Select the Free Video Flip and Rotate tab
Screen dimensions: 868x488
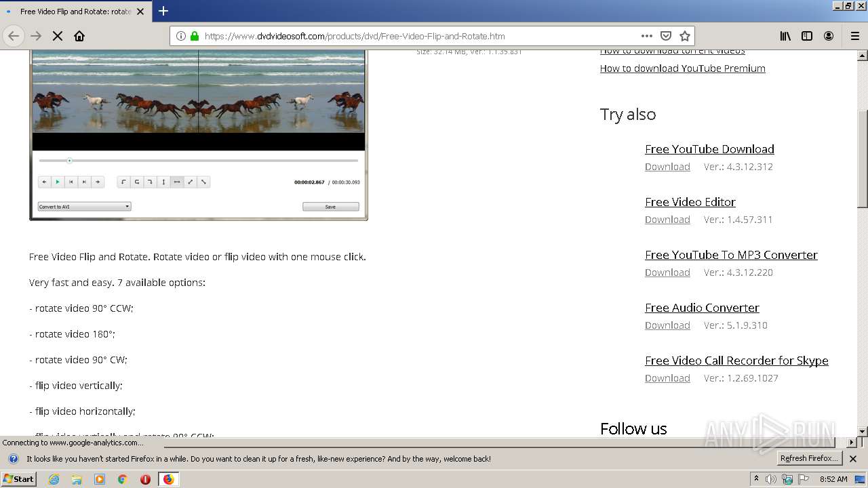(75, 12)
